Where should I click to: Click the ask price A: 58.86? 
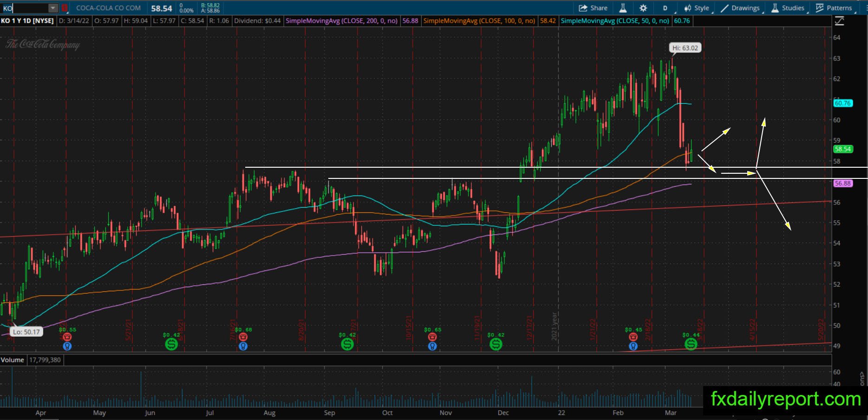210,11
